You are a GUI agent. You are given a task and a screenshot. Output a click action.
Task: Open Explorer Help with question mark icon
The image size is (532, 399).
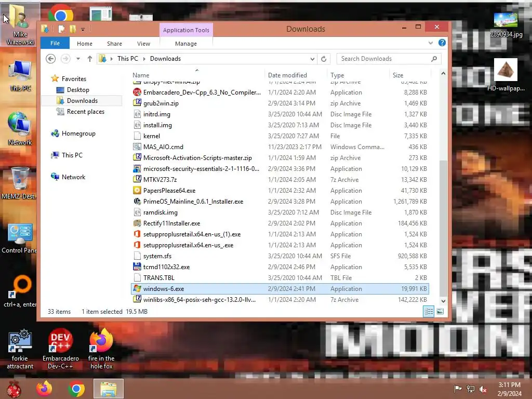pyautogui.click(x=442, y=43)
